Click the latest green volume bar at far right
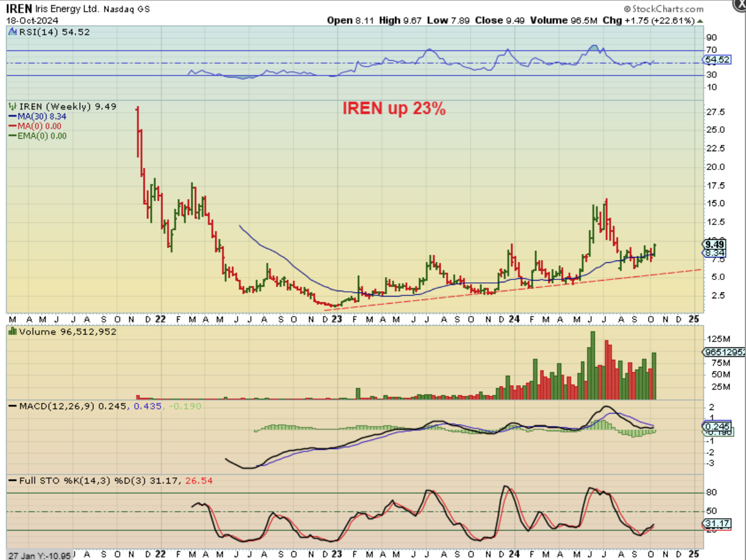Screen dimensions: 746x560 point(654,376)
